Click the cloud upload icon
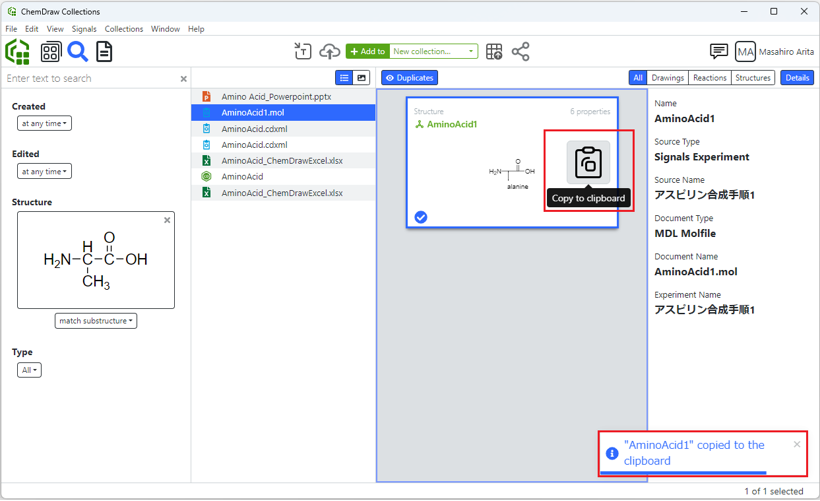The image size is (820, 501). (329, 51)
